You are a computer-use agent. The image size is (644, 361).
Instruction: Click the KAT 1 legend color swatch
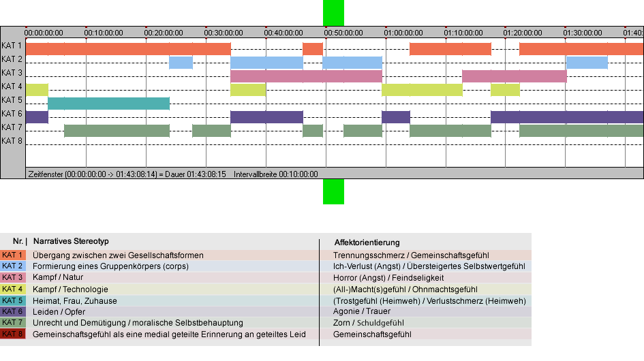[13, 255]
